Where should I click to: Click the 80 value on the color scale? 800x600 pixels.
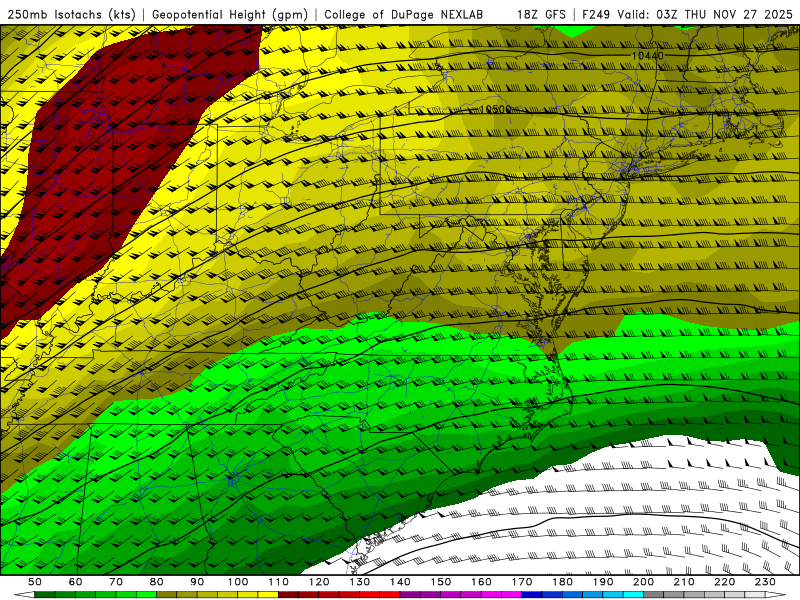pos(157,582)
